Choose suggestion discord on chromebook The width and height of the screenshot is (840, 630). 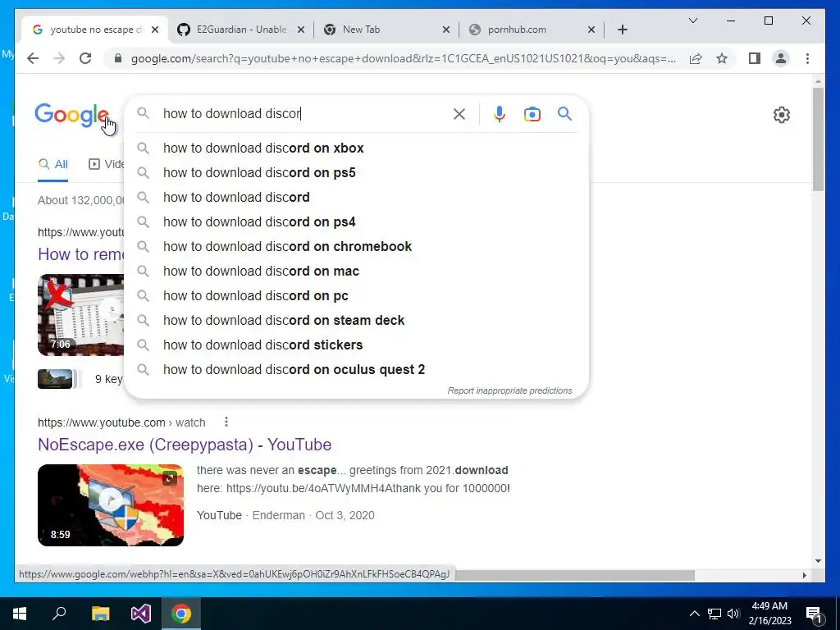point(356,246)
